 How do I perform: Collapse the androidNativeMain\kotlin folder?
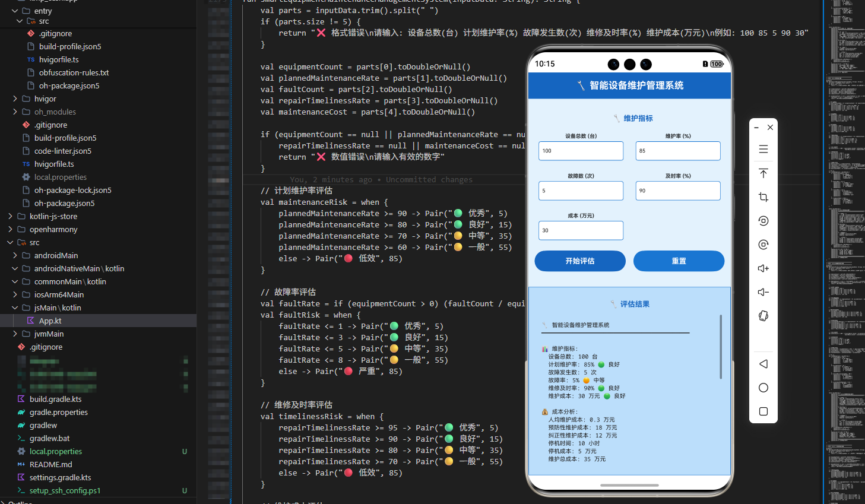point(15,268)
